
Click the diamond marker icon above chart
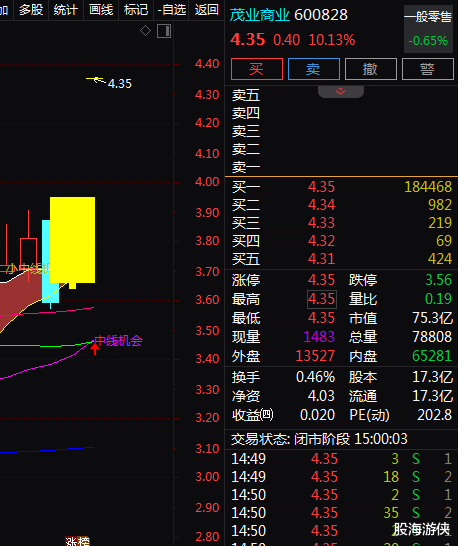[x=145, y=31]
